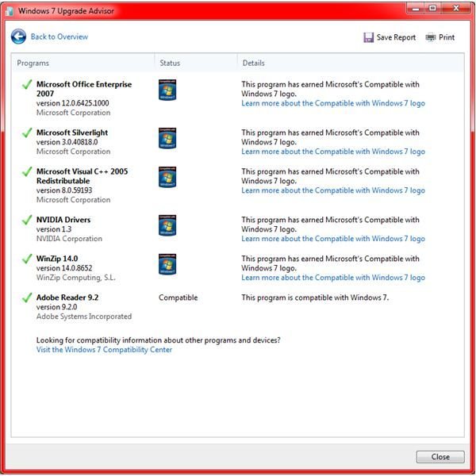Viewport: 476px width, 476px height.
Task: Click the printer icon
Action: pos(431,37)
